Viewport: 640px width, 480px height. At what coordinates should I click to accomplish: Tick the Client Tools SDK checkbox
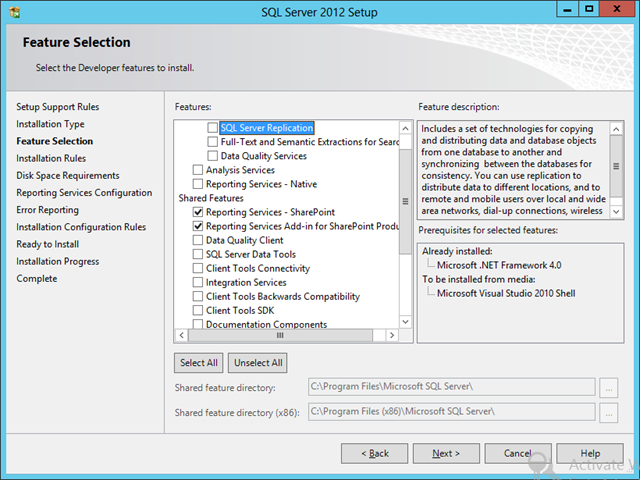(x=198, y=311)
